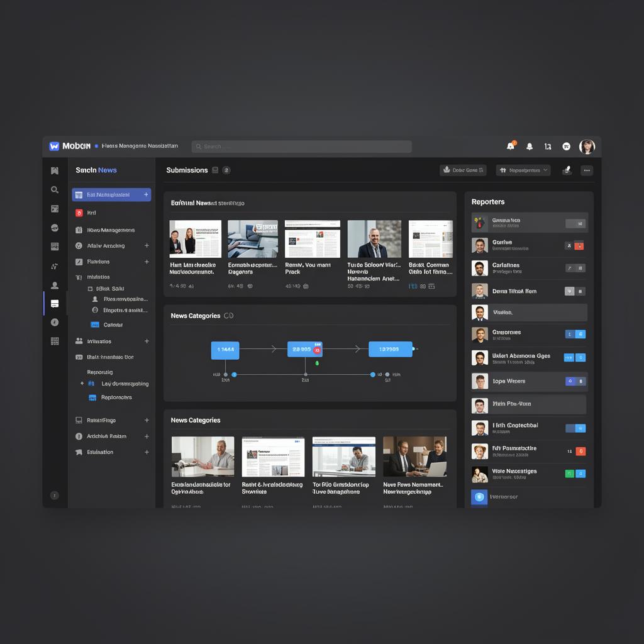Tick the Blak Saild checkbox
The image size is (644, 644).
pos(90,289)
